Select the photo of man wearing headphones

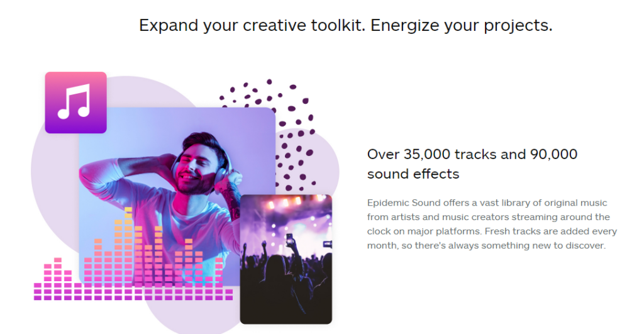point(177,196)
